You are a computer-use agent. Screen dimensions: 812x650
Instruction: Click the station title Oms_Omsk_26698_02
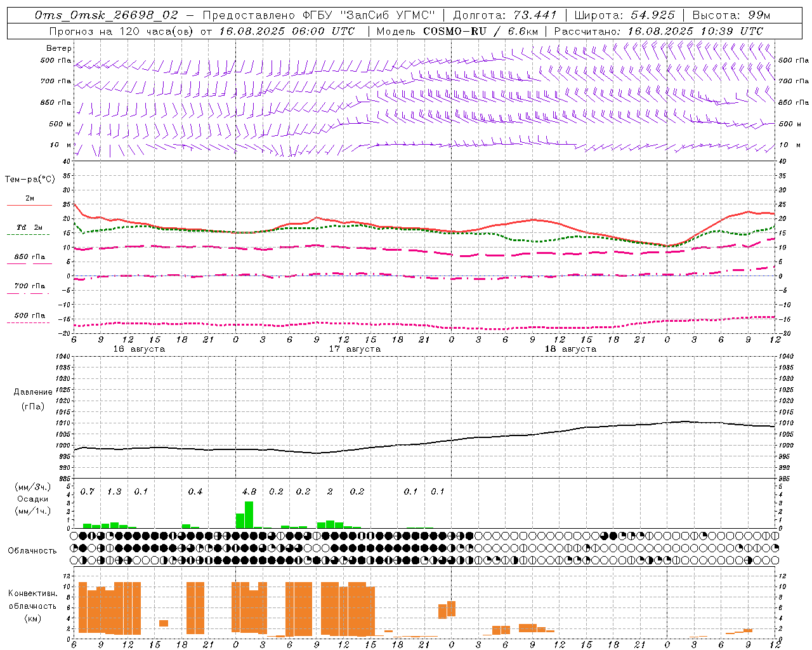click(x=107, y=15)
